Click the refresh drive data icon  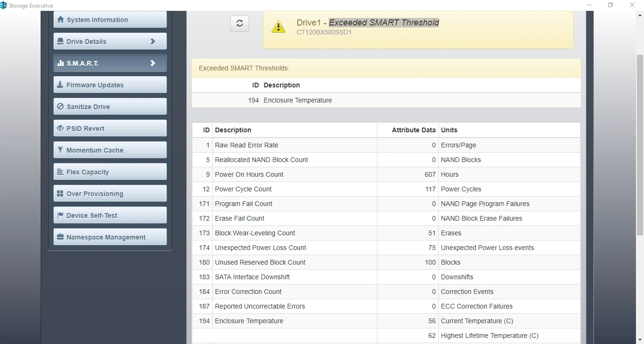[240, 23]
